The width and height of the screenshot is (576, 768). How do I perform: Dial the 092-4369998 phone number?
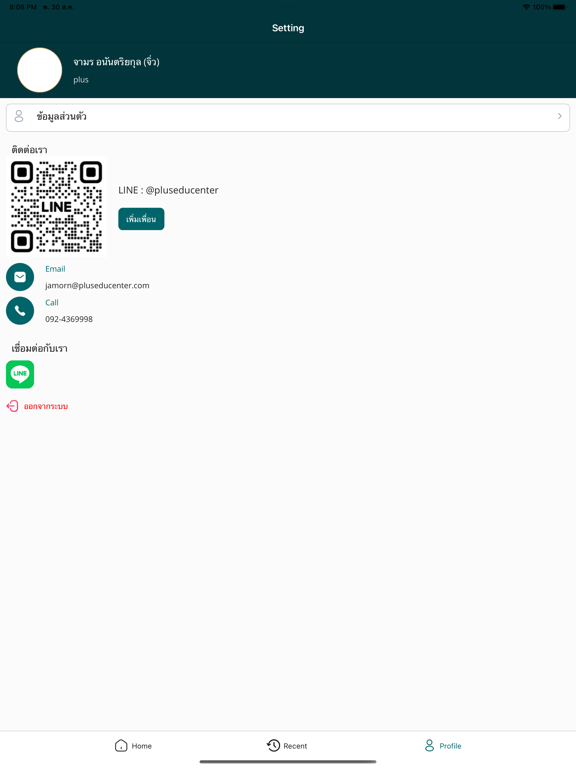[69, 319]
